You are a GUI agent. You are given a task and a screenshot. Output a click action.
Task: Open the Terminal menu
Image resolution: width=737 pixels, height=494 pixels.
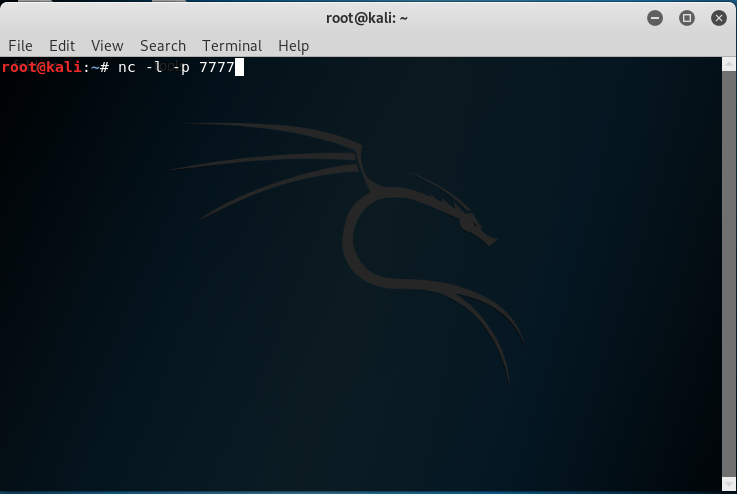(232, 46)
